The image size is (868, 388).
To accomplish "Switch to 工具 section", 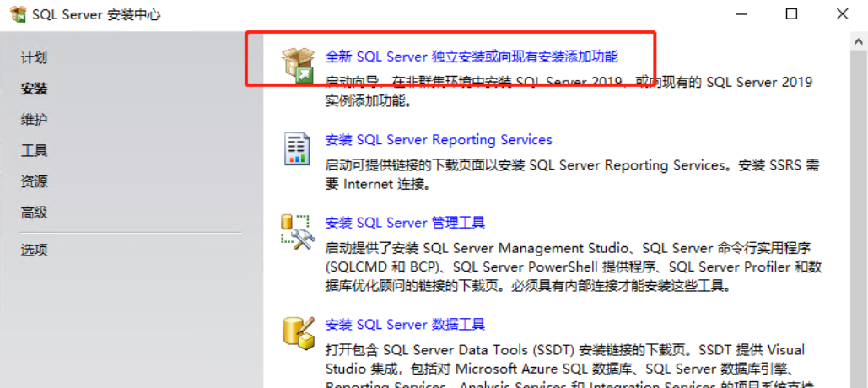I will pos(35,150).
